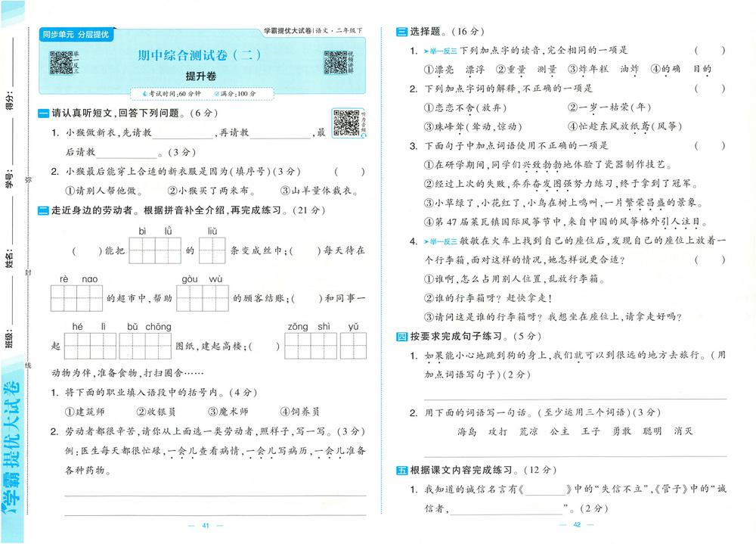Click the blank after 后请教
The height and width of the screenshot is (544, 756).
(127, 153)
